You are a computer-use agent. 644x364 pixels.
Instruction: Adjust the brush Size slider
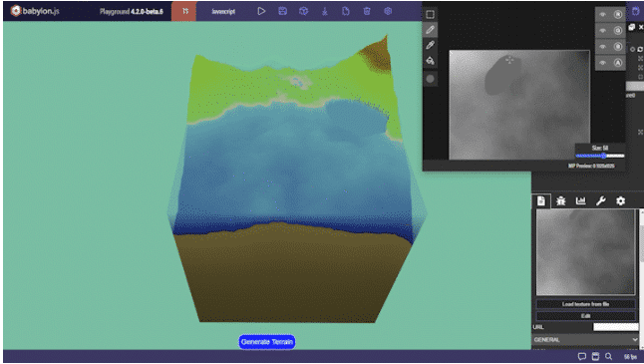[x=600, y=156]
